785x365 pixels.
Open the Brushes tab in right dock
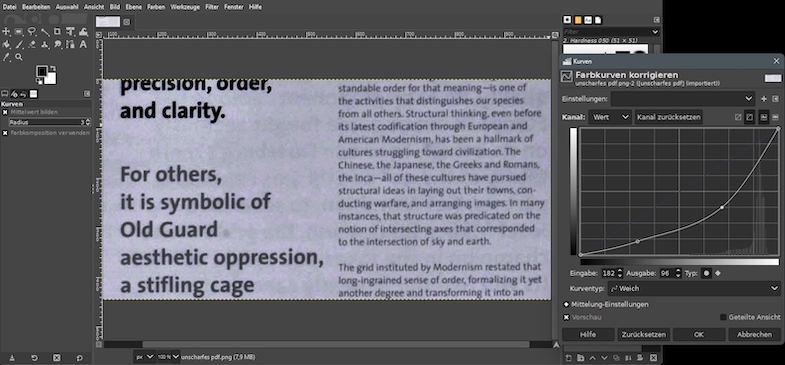pyautogui.click(x=567, y=20)
